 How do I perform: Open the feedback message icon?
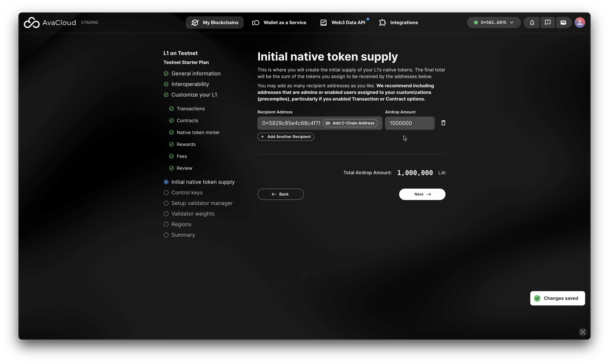tap(548, 23)
